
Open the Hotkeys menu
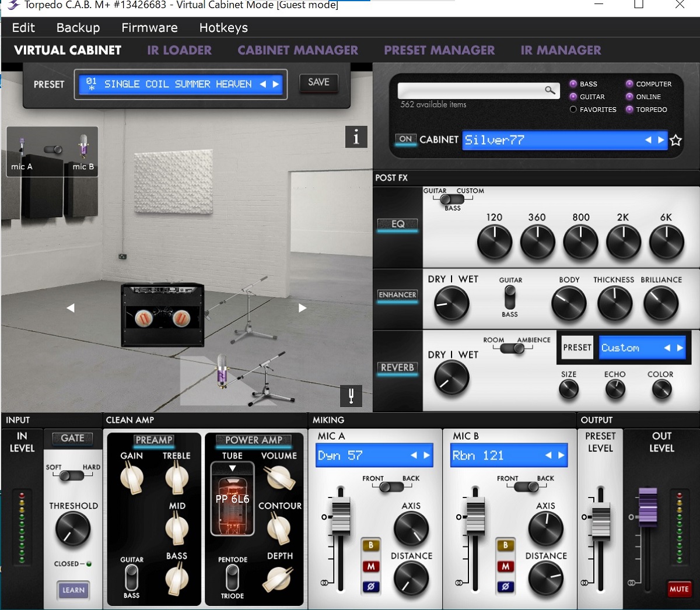(x=223, y=27)
